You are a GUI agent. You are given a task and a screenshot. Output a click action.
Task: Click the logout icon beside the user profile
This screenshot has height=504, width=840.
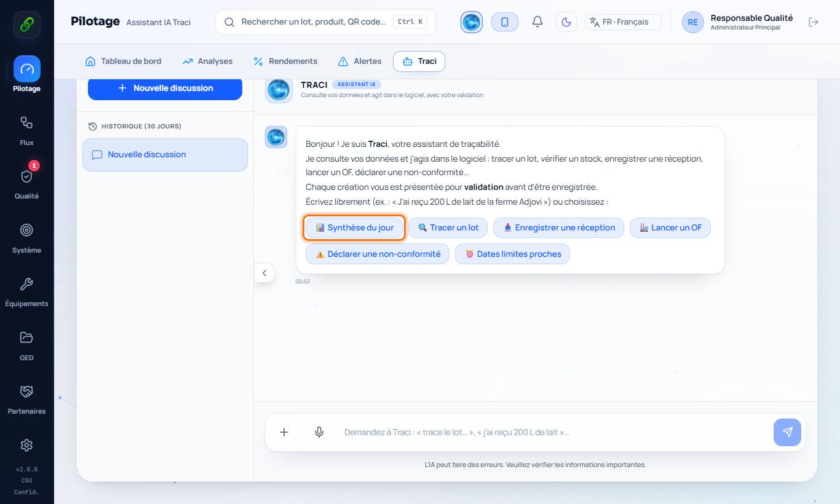(x=814, y=22)
